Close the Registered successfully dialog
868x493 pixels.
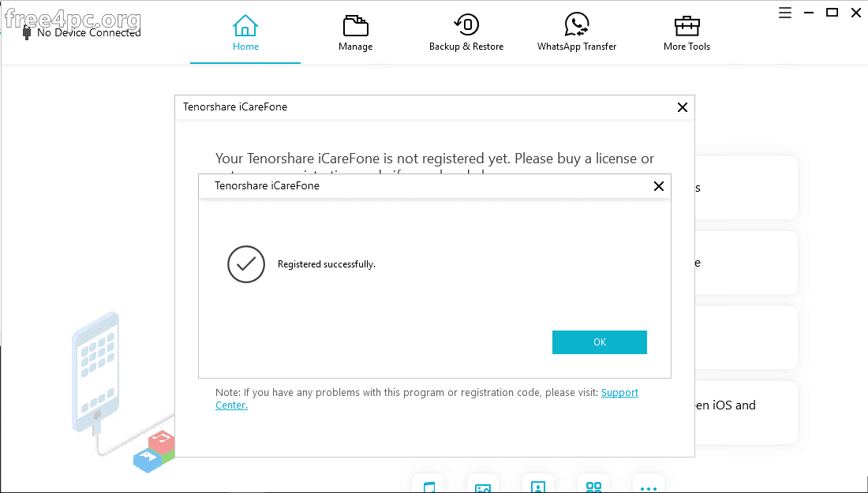point(659,186)
